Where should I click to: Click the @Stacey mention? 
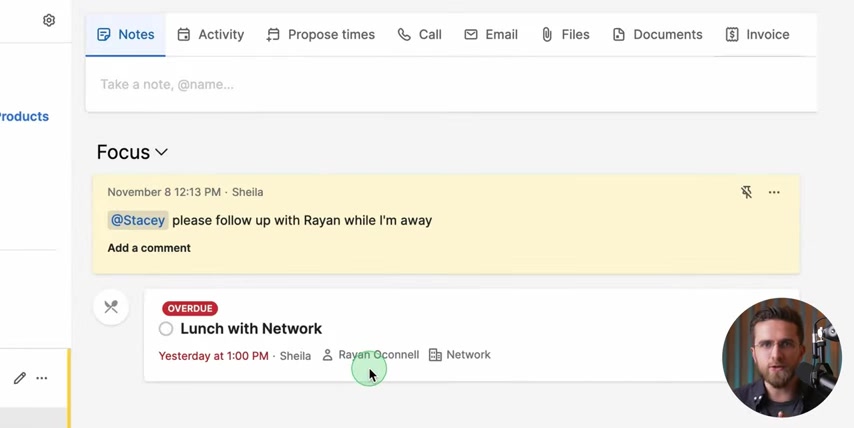(138, 220)
